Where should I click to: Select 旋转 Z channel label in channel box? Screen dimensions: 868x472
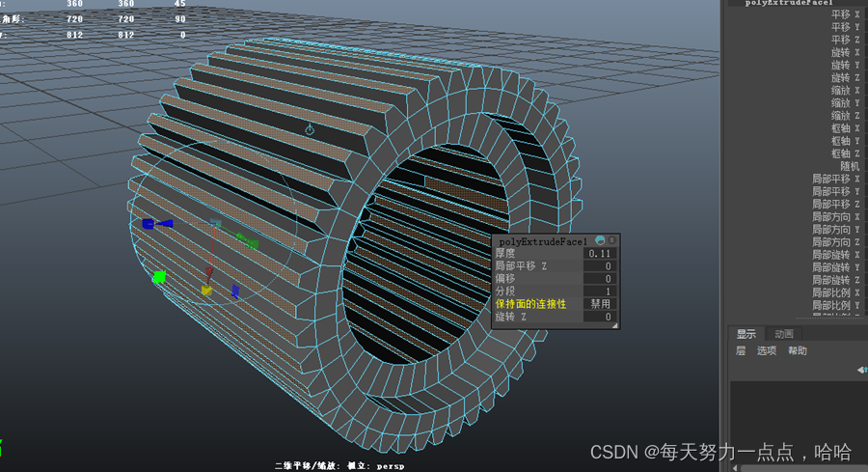[x=846, y=78]
